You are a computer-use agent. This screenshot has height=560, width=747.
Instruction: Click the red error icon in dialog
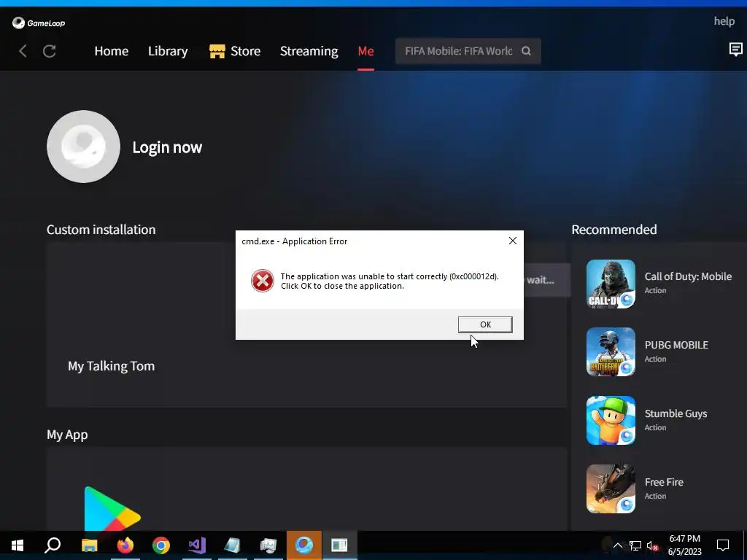point(263,281)
